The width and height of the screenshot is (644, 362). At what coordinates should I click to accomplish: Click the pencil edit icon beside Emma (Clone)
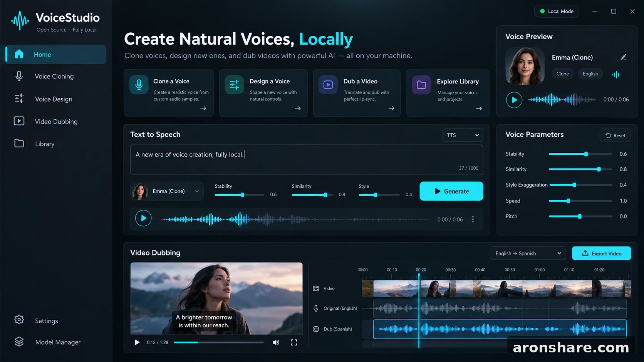click(624, 57)
